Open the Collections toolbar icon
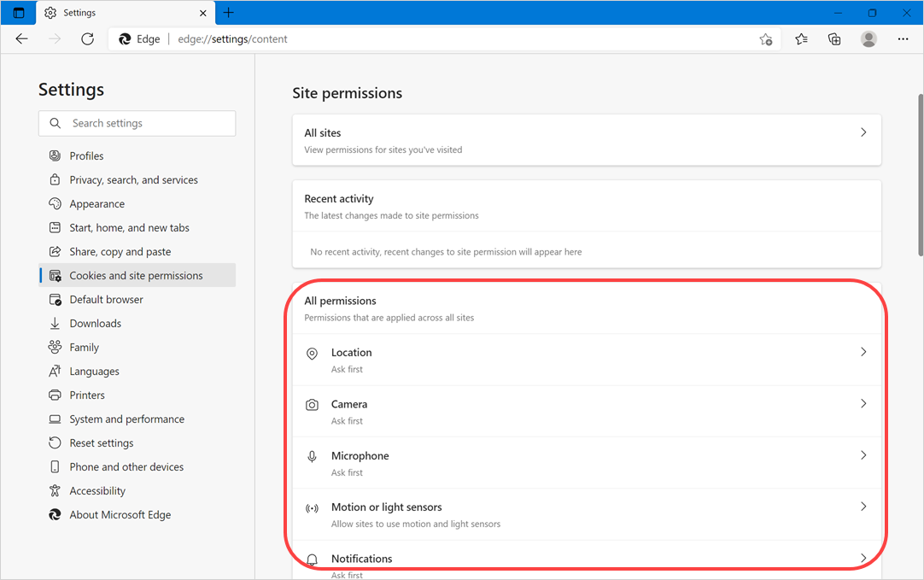 click(834, 39)
